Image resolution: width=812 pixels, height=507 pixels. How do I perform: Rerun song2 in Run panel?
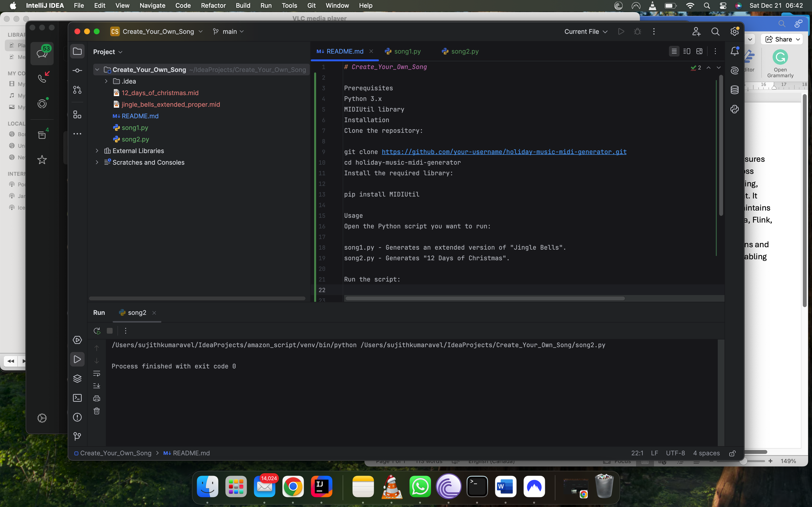97,331
